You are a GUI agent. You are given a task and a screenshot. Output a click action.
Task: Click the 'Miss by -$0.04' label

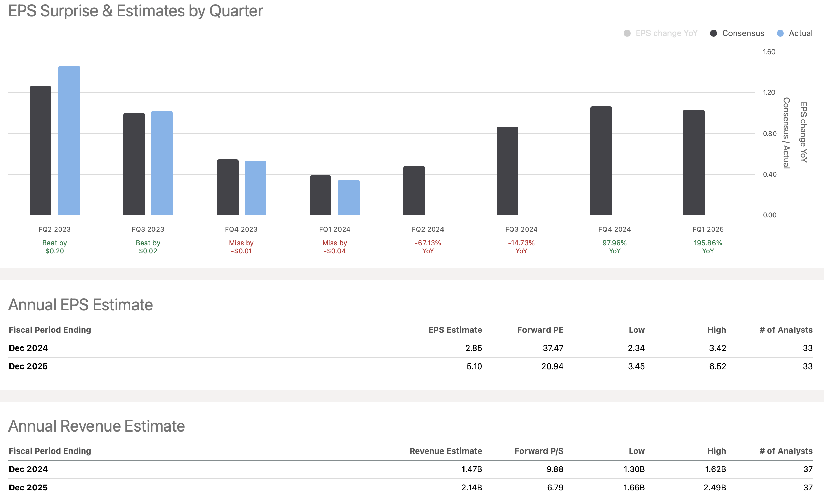334,247
